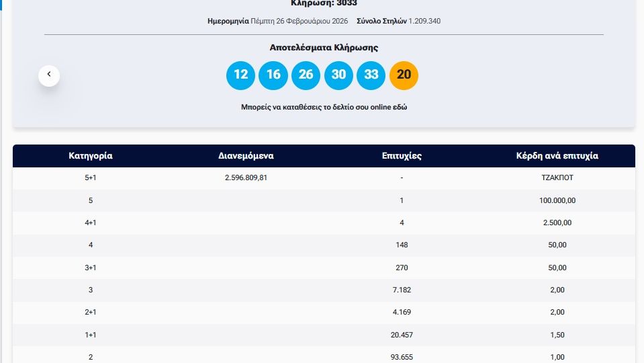The image size is (644, 363).
Task: Click the Επιτυχίες column header
Action: 401,156
